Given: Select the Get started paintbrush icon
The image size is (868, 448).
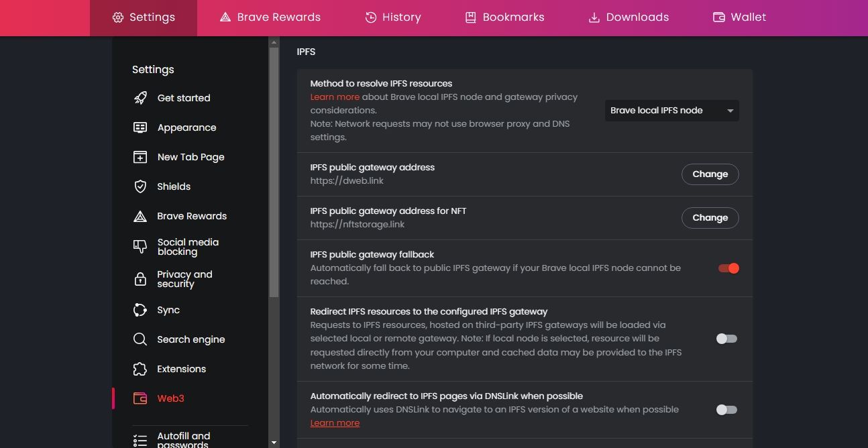Looking at the screenshot, I should [x=140, y=97].
